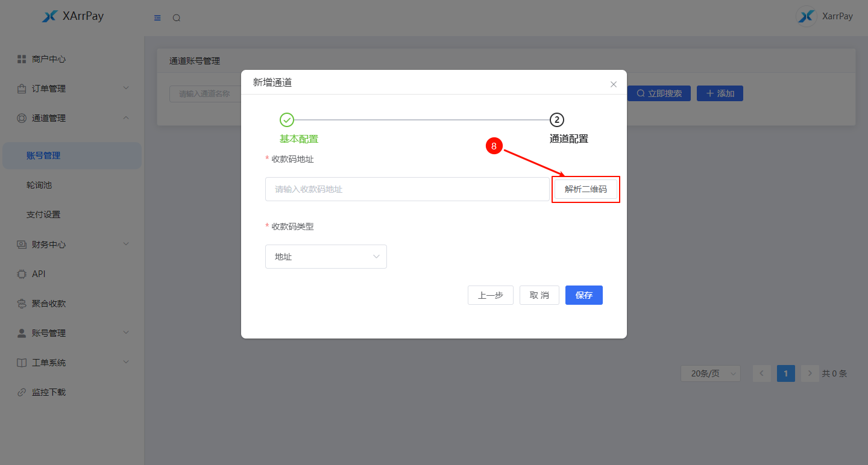Close the 新增通道 dialog with X icon

(614, 84)
